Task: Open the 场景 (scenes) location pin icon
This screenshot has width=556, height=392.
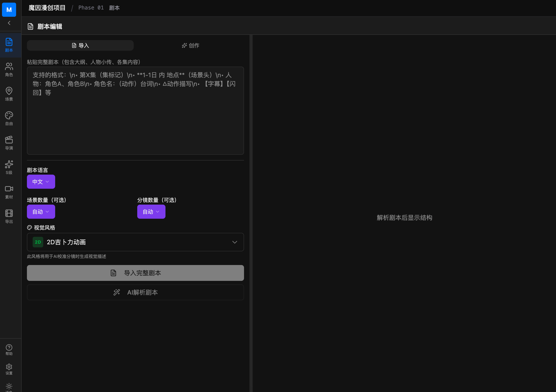Action: coord(9,94)
